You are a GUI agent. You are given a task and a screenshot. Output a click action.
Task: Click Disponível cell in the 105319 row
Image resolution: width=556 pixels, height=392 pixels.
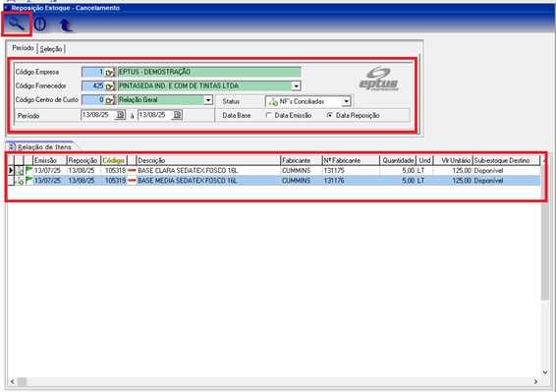[506, 181]
